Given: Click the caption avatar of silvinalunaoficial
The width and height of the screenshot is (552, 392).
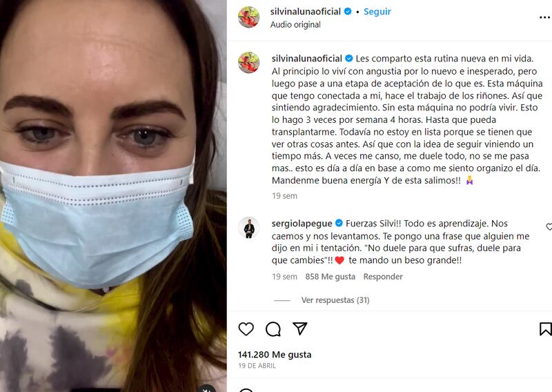Looking at the screenshot, I should click(248, 63).
